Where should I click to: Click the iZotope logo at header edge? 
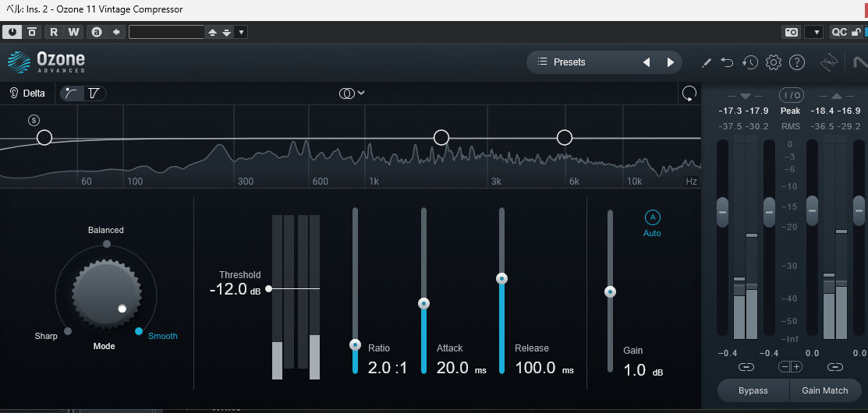(859, 62)
